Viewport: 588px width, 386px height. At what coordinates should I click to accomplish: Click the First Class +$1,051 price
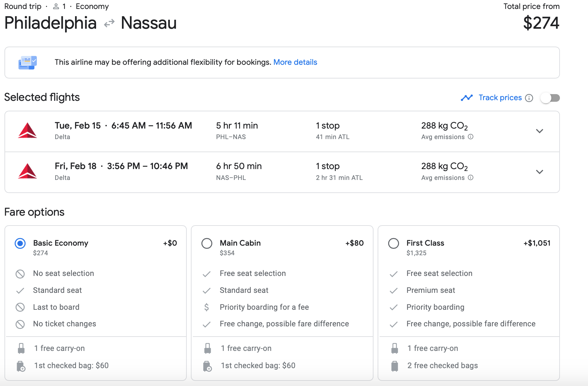click(x=537, y=243)
